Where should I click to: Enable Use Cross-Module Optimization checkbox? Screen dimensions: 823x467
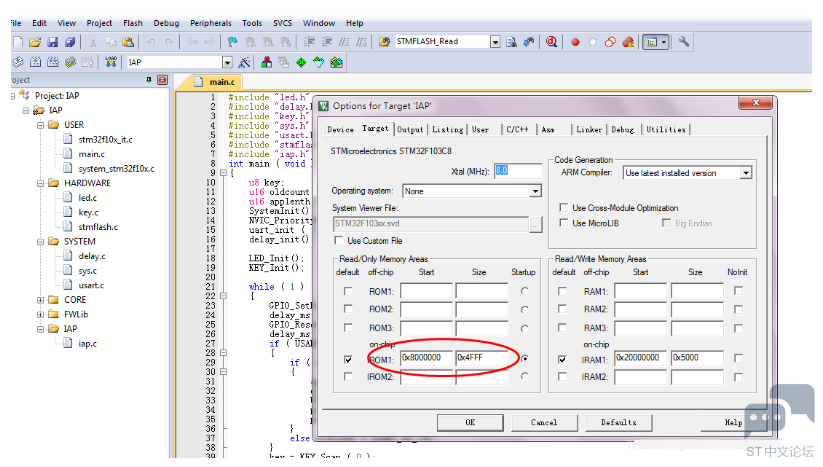point(563,207)
